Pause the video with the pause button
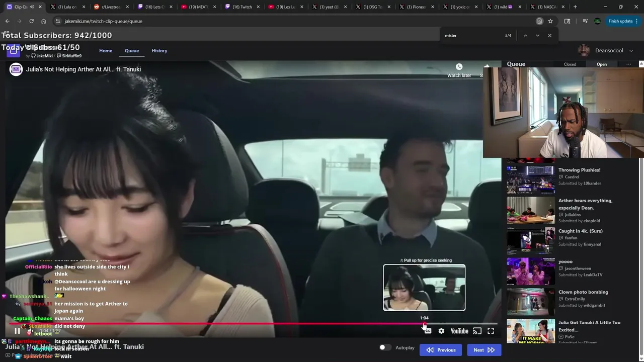 [17, 331]
